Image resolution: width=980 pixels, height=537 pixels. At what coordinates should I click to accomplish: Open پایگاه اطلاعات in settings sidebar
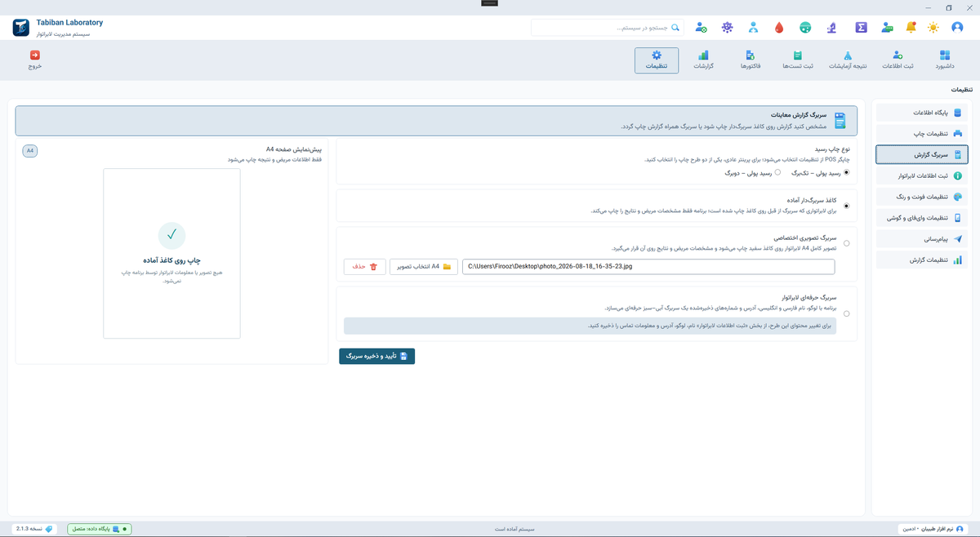pos(921,113)
